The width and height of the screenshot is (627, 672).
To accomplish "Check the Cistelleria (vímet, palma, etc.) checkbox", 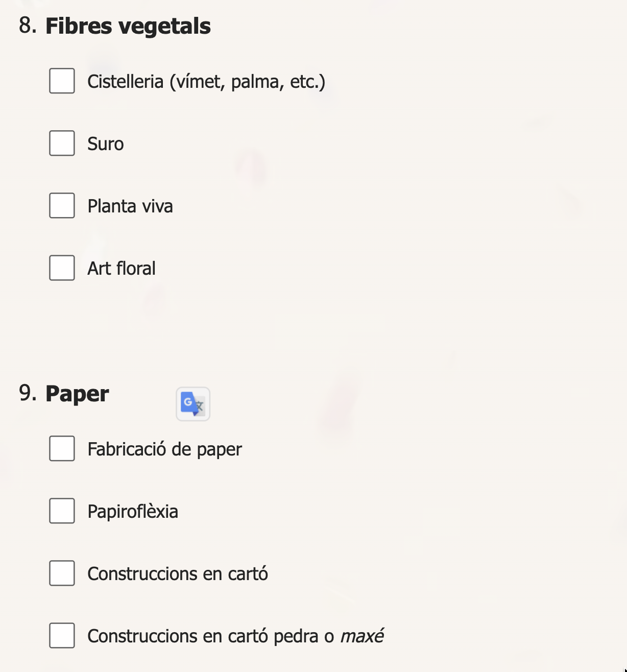I will pyautogui.click(x=62, y=81).
